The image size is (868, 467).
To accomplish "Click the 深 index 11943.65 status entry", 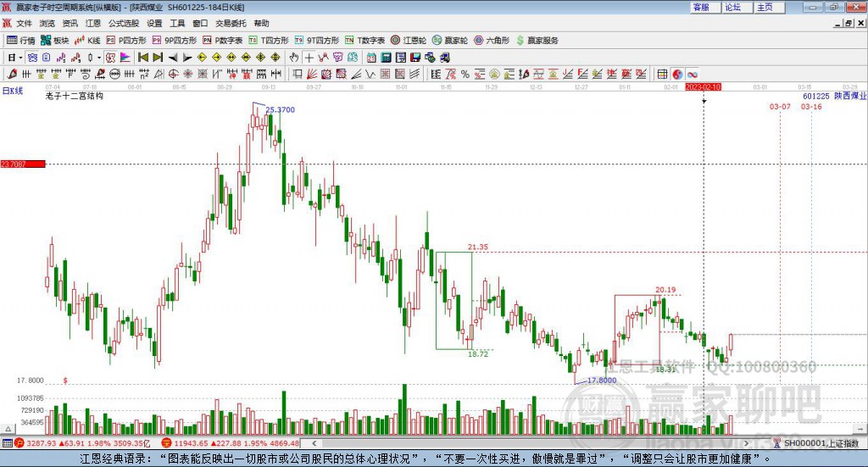I will click(231, 443).
